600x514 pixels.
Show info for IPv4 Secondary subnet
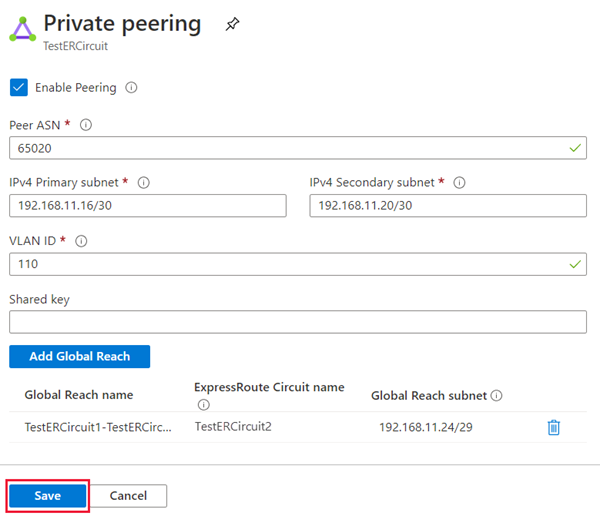point(459,183)
